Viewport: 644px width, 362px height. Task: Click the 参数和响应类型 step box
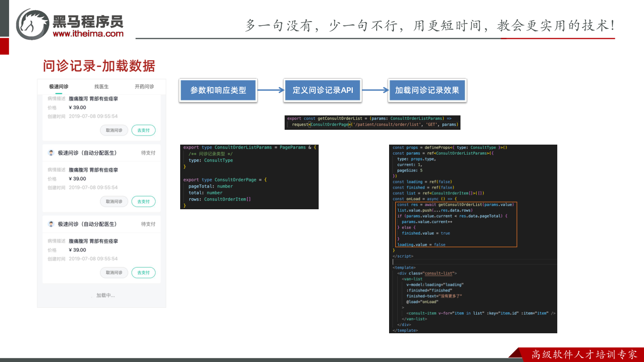[x=218, y=90]
